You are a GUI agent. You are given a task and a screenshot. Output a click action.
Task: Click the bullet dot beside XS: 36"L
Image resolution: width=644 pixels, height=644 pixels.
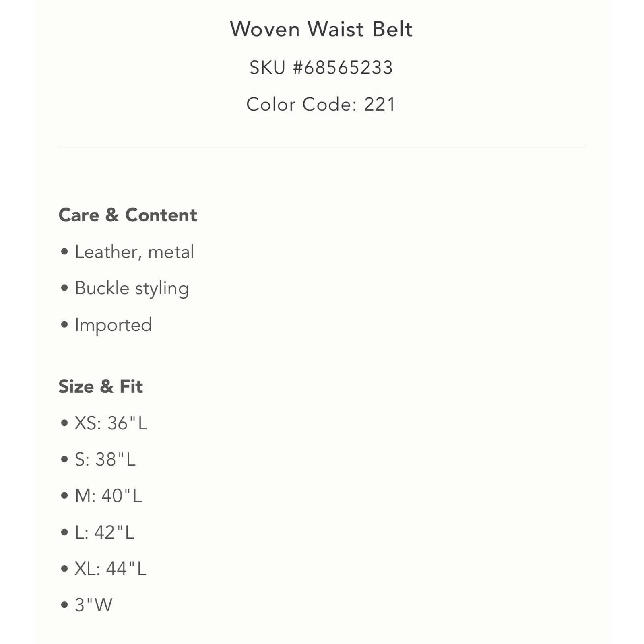coord(64,423)
